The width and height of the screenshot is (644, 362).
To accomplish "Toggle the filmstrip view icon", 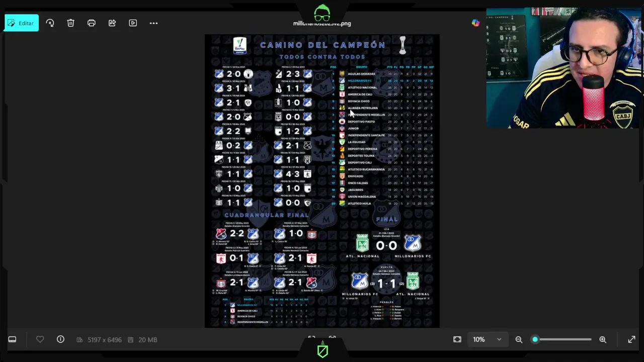I will click(12, 340).
